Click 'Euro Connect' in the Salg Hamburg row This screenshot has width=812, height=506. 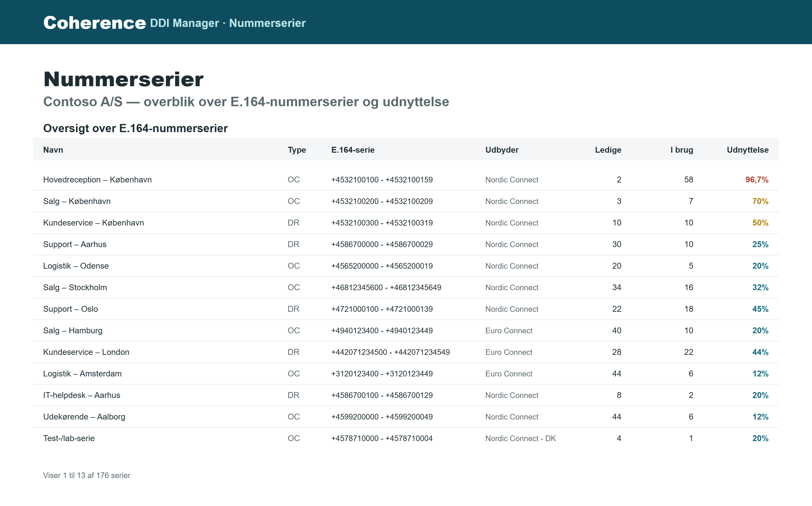pos(509,330)
